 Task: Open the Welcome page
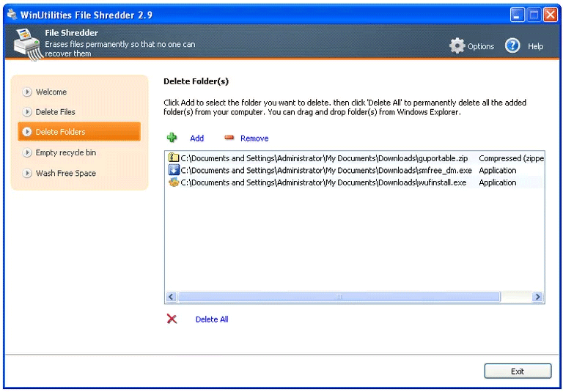point(51,92)
